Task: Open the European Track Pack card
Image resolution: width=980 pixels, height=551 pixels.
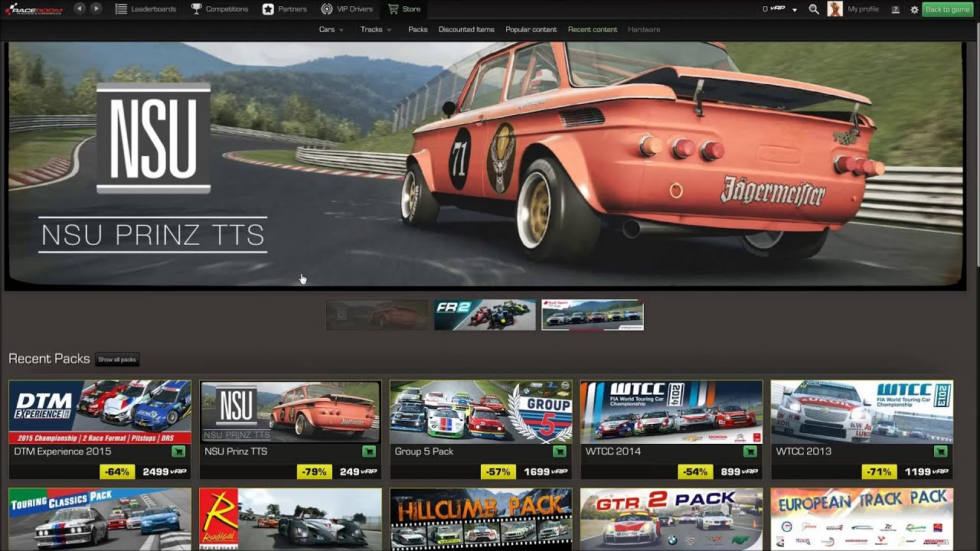Action: [x=862, y=520]
